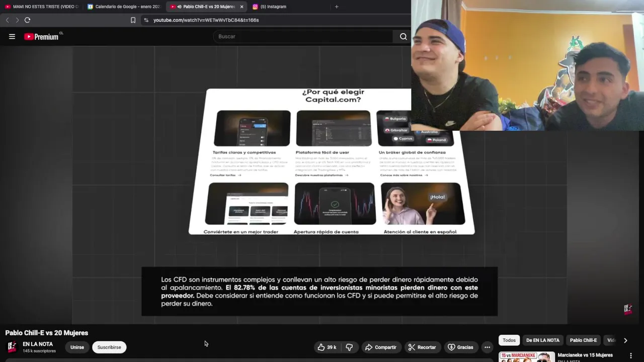Click the video title Pablo Chill-E vs 20 Mujeres
The image size is (644, 362).
click(x=47, y=333)
